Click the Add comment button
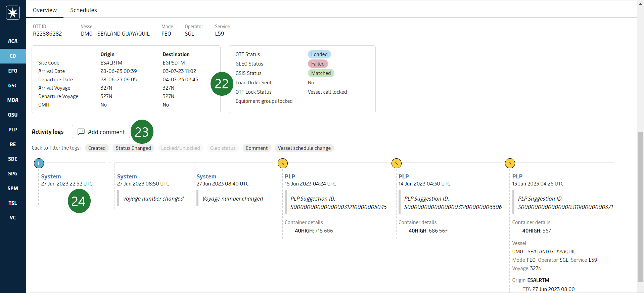The width and height of the screenshot is (644, 293). pyautogui.click(x=101, y=132)
